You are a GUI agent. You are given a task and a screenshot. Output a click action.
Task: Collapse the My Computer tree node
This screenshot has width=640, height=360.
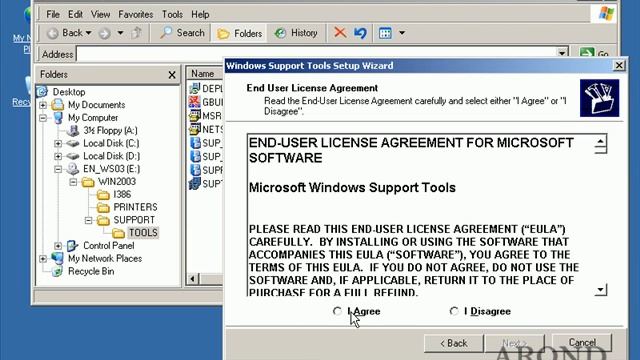[43, 118]
